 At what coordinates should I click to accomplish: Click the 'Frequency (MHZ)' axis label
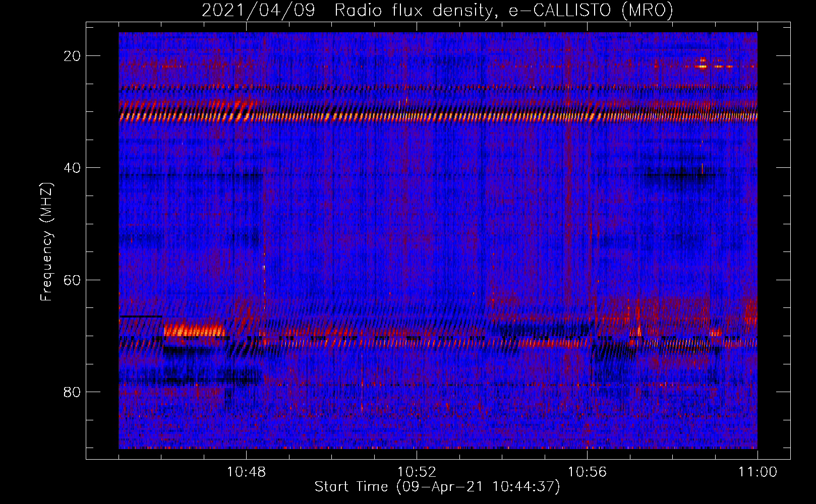pyautogui.click(x=46, y=242)
